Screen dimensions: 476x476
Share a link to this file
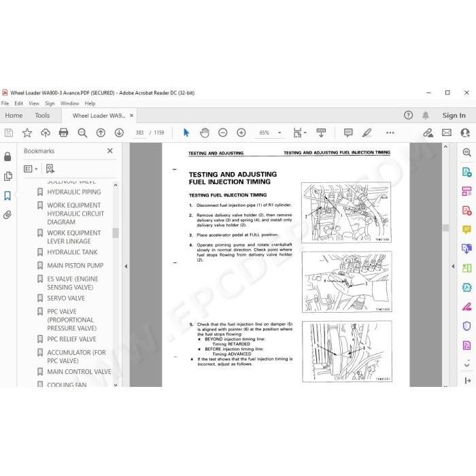(428, 133)
